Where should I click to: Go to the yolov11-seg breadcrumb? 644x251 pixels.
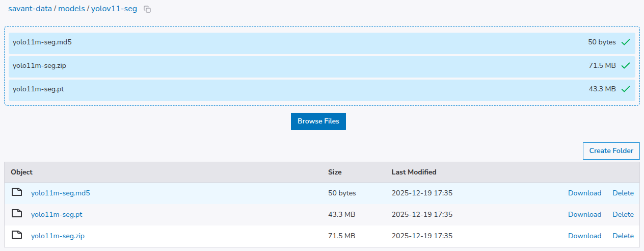point(114,9)
